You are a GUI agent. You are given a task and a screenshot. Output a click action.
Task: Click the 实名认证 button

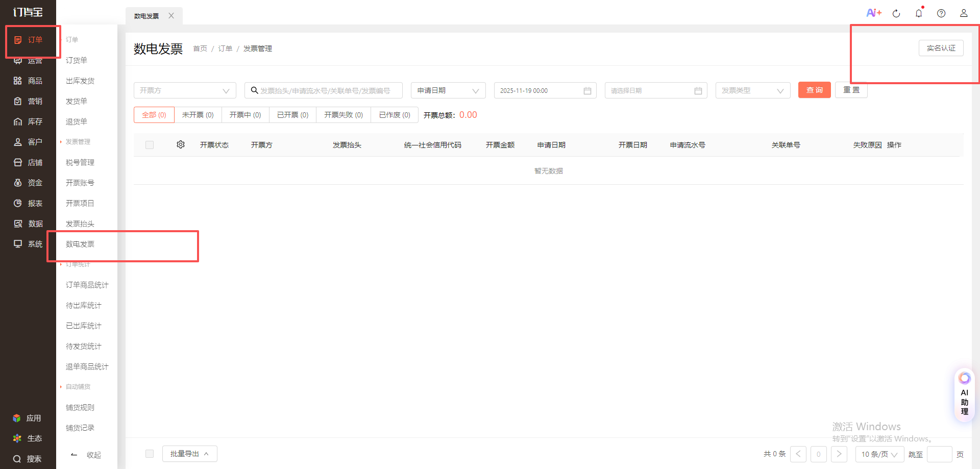941,48
